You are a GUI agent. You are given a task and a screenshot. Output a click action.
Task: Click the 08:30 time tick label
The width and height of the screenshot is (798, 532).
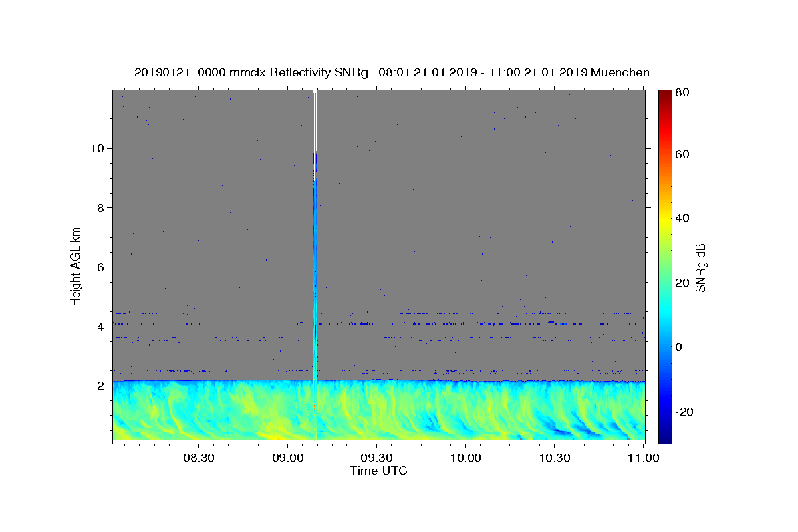[198, 458]
